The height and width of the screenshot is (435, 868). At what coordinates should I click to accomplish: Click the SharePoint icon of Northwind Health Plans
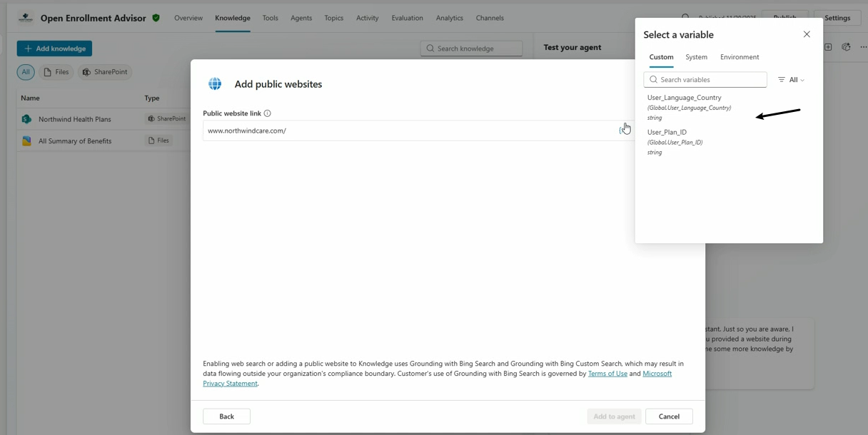click(x=26, y=119)
